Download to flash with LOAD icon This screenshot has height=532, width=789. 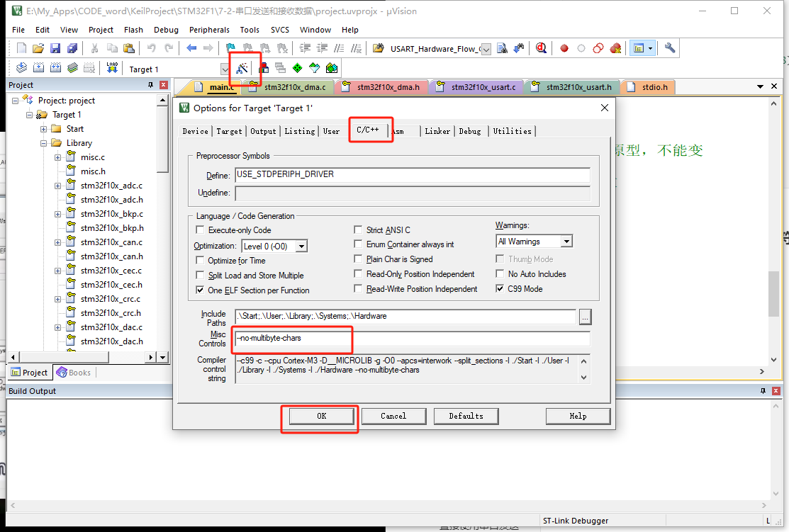(112, 68)
